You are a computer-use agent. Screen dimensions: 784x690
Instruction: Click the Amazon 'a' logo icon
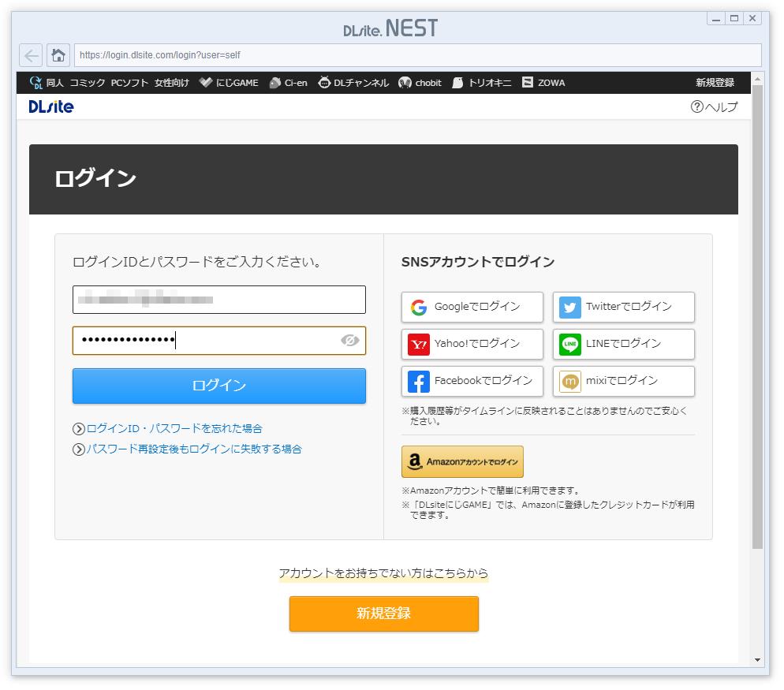pos(415,461)
